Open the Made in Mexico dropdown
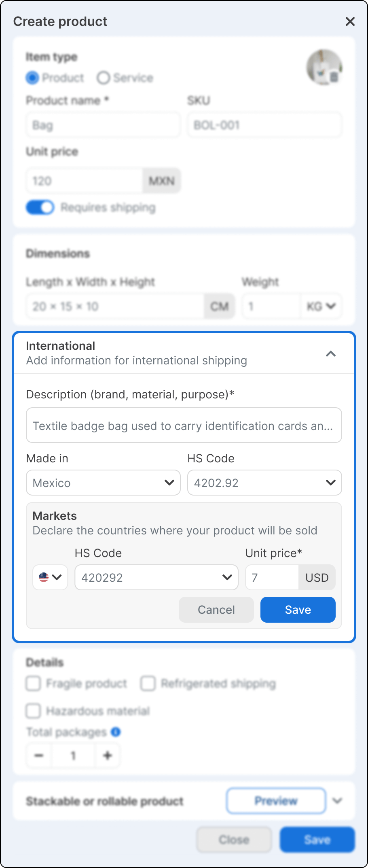This screenshot has width=368, height=868. tap(103, 483)
